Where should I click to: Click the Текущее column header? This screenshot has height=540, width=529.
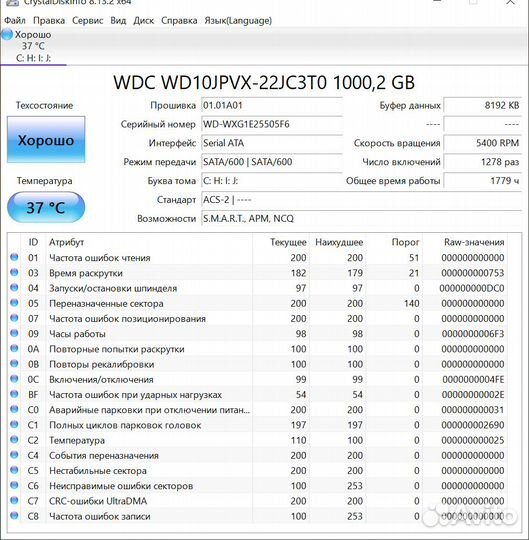(x=288, y=242)
